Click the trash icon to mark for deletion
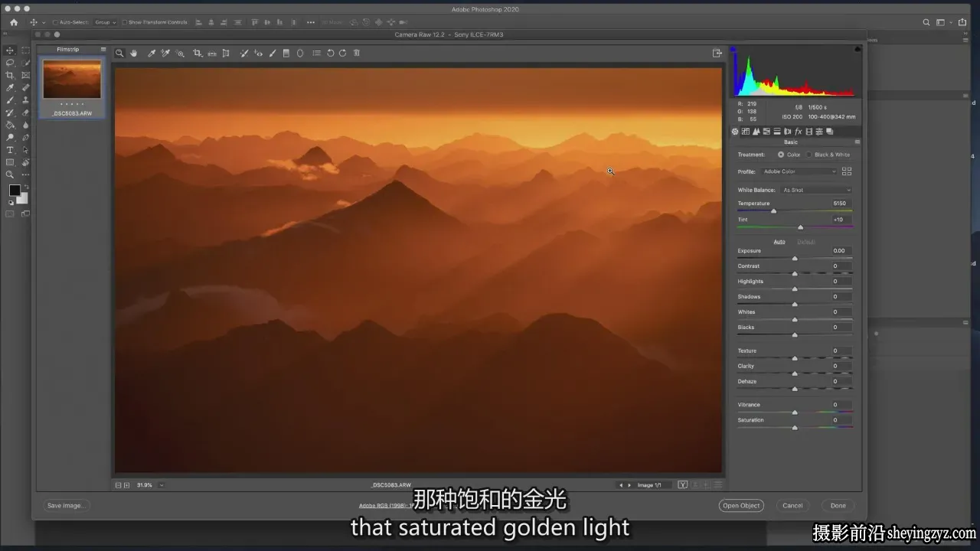The image size is (980, 551). click(x=357, y=53)
